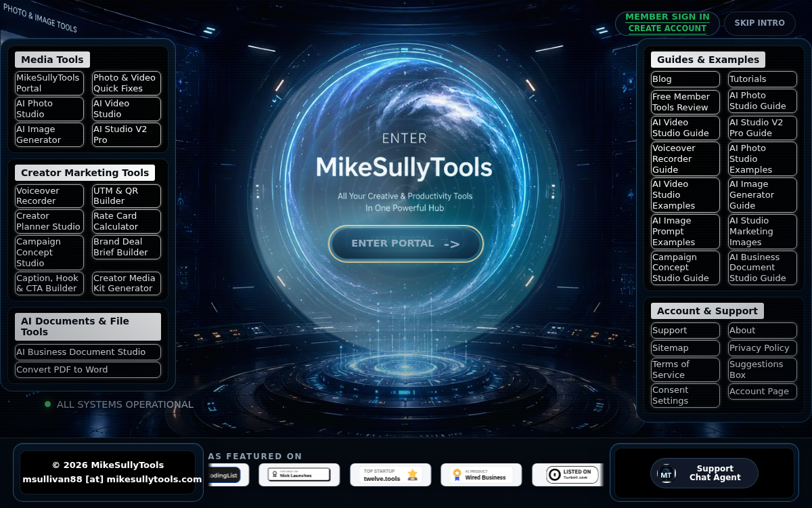Viewport: 812px width, 508px height.
Task: Click the Guides & Examples heading
Action: pos(708,60)
